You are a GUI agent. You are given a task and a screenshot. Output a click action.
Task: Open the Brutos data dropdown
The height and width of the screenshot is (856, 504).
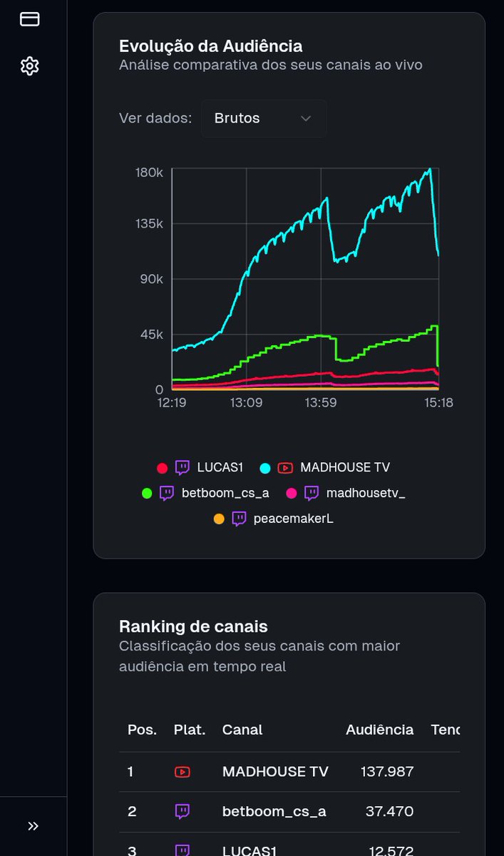pyautogui.click(x=264, y=118)
